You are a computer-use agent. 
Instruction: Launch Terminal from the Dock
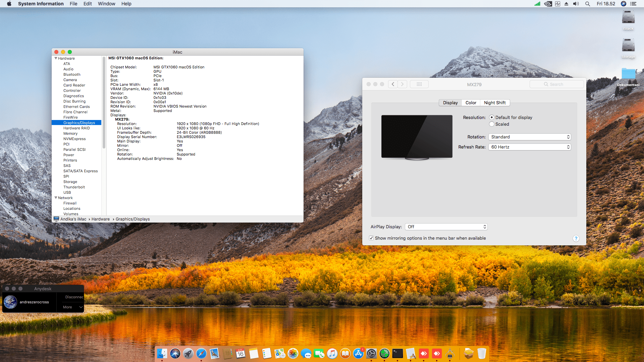(398, 353)
